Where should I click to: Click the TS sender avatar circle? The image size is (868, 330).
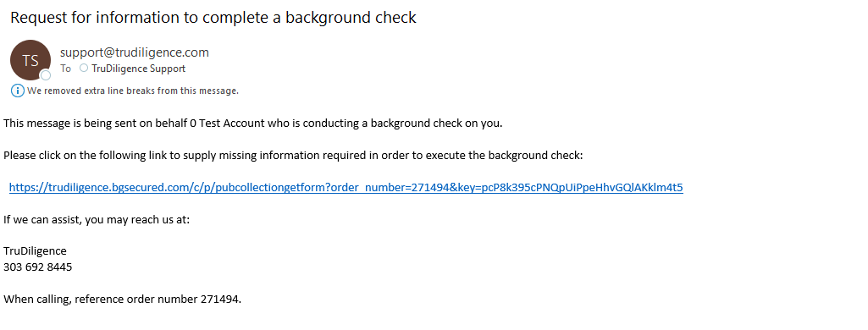click(30, 60)
